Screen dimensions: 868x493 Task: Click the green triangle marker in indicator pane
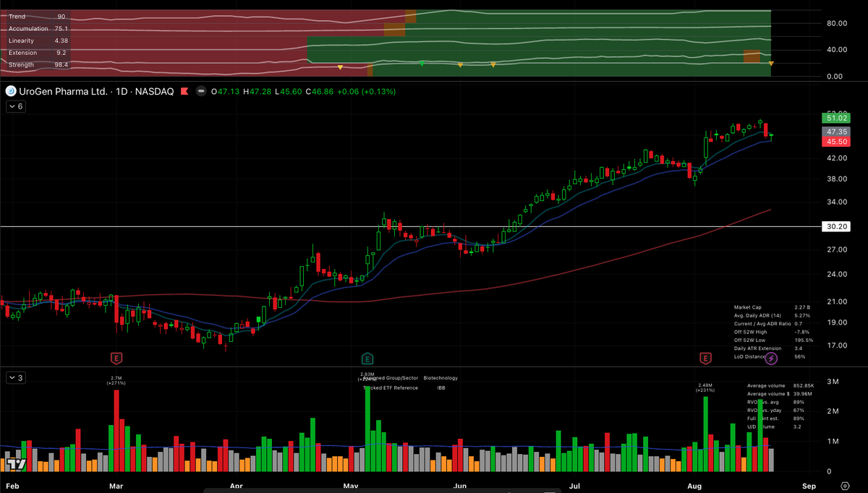click(x=422, y=64)
